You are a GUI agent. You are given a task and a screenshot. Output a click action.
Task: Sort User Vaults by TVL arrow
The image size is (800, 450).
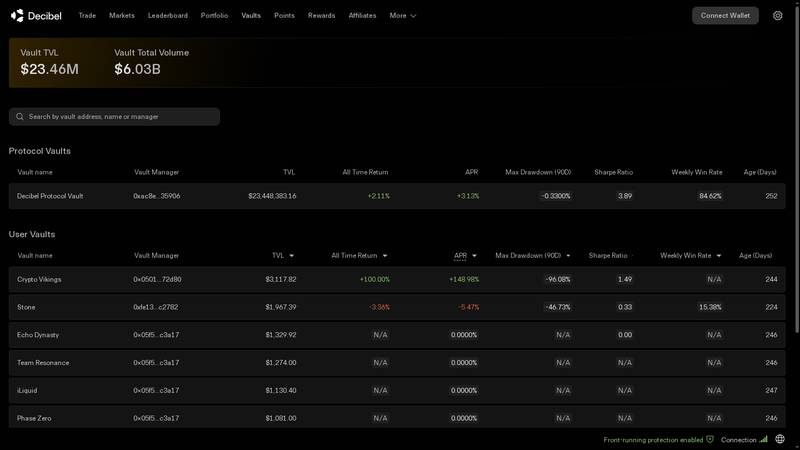click(x=291, y=256)
